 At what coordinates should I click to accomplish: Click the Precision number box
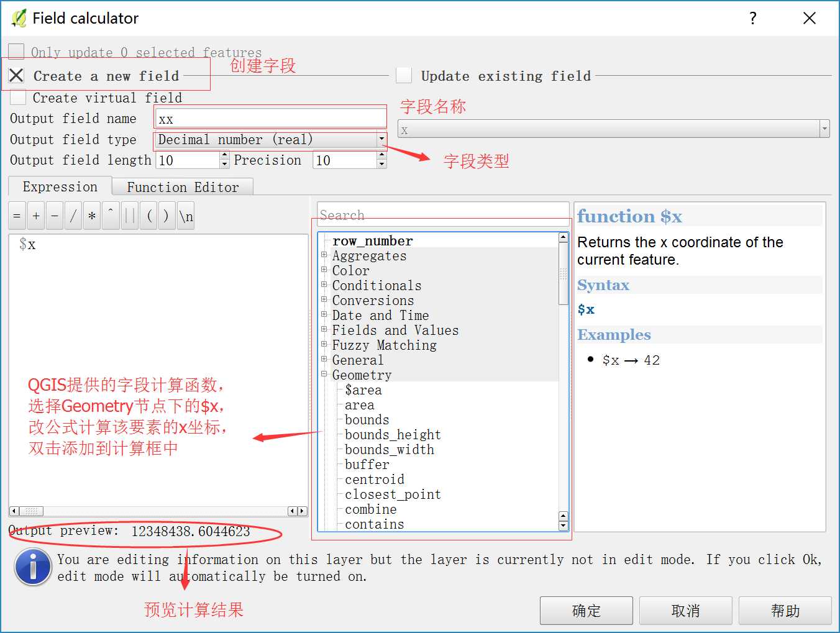click(345, 160)
